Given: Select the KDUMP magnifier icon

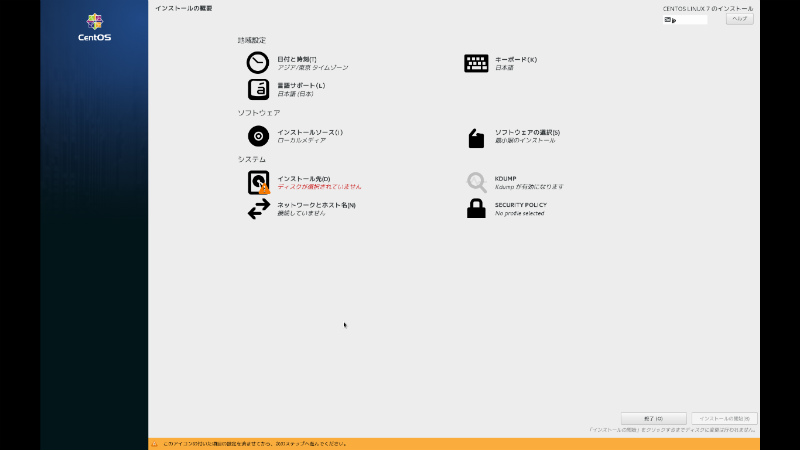Looking at the screenshot, I should (x=476, y=182).
